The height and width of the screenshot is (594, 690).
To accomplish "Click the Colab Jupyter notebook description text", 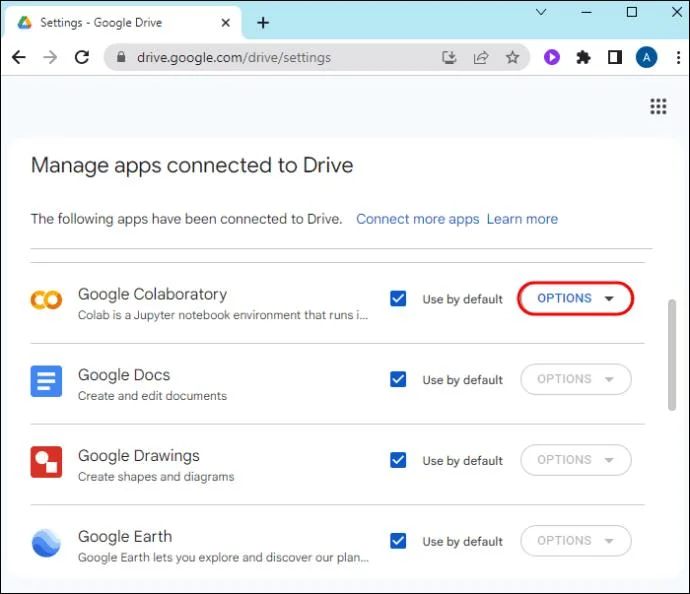I will pyautogui.click(x=223, y=315).
